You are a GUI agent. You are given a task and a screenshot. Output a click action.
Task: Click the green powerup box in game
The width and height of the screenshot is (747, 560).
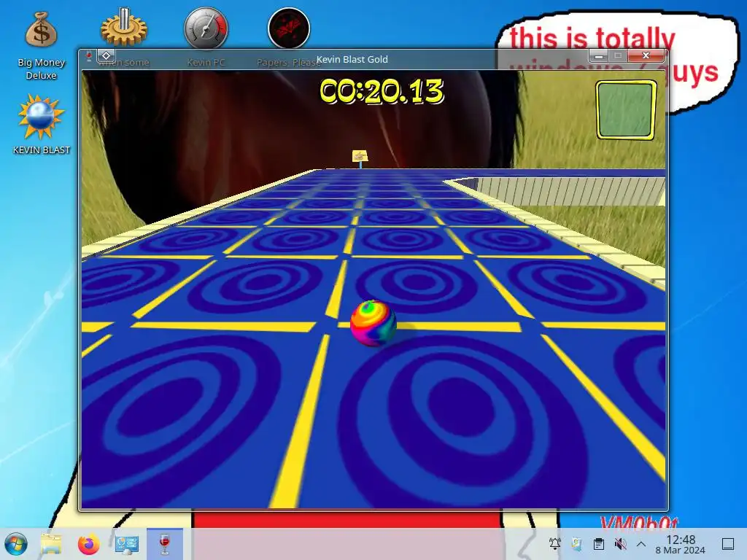pyautogui.click(x=626, y=110)
